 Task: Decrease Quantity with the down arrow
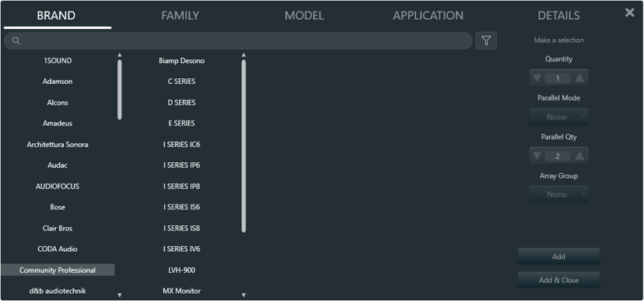537,77
